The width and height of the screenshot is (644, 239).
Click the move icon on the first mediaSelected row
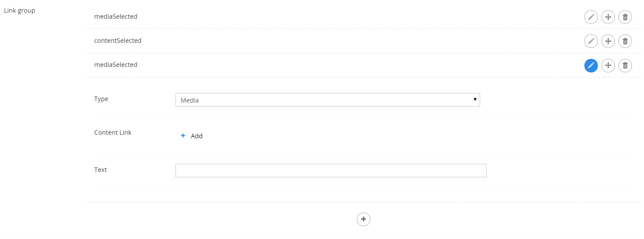608,17
